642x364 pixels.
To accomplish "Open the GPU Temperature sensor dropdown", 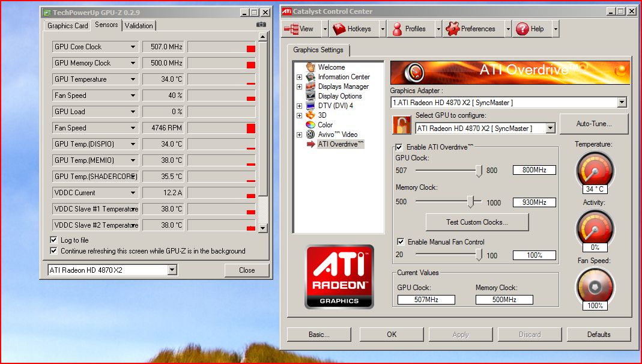I will (133, 79).
